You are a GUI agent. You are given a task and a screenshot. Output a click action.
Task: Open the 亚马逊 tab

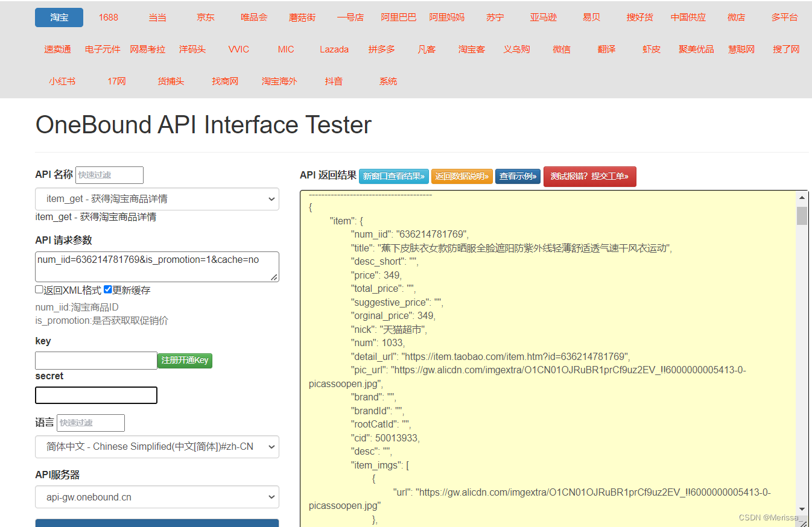click(543, 17)
